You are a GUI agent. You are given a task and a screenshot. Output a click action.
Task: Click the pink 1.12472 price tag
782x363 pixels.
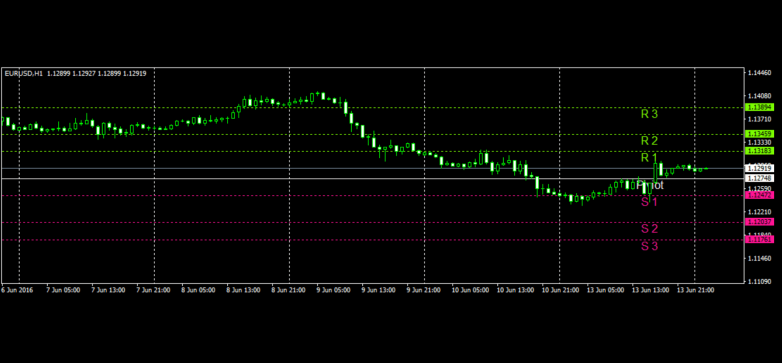pyautogui.click(x=759, y=195)
